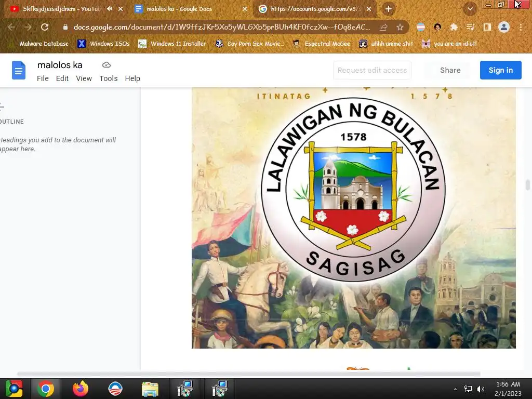Click Request edit access button
The height and width of the screenshot is (399, 532).
pyautogui.click(x=372, y=70)
